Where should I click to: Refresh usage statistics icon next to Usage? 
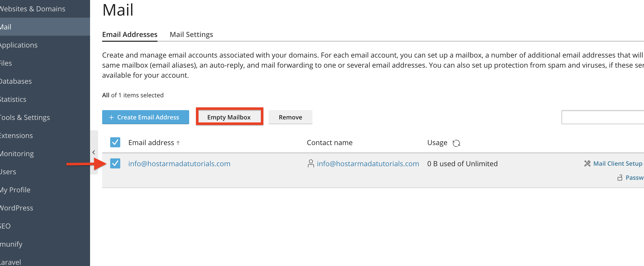[x=456, y=143]
